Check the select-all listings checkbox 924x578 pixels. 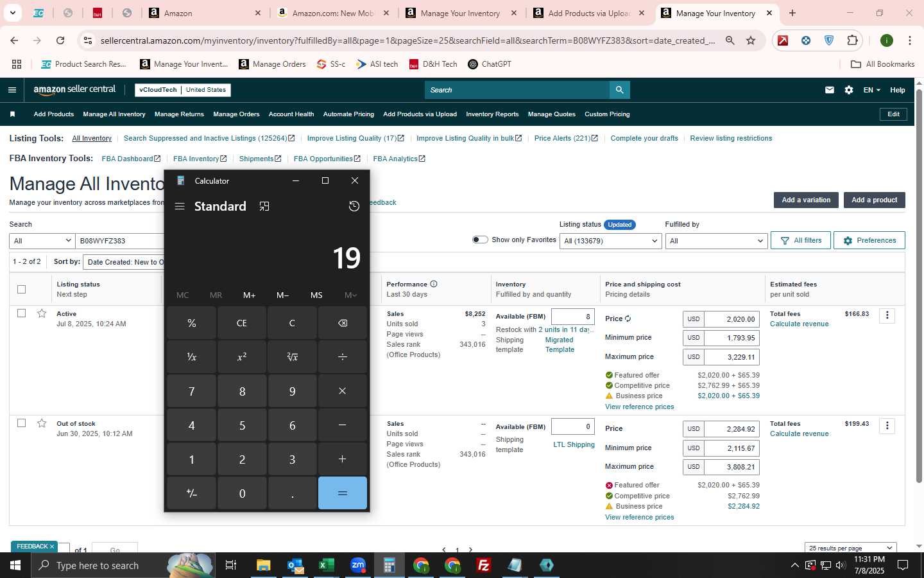tap(21, 289)
